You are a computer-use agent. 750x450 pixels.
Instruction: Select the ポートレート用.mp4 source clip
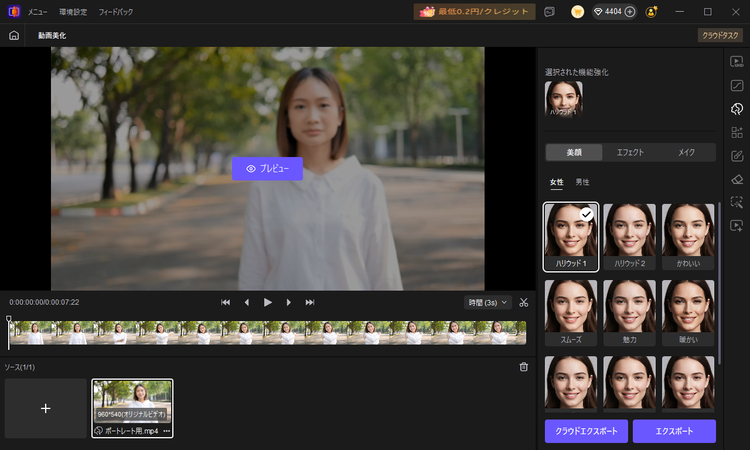click(x=132, y=408)
